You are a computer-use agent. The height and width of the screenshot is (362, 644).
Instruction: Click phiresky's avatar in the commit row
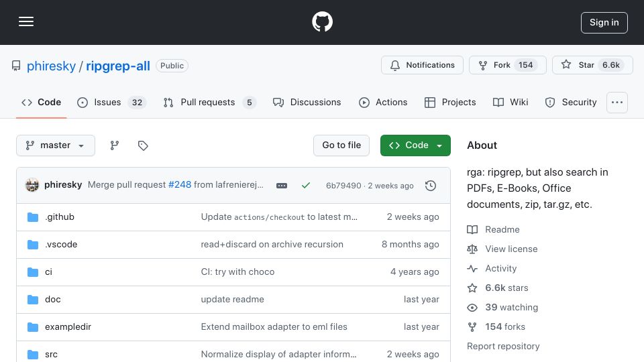click(x=32, y=185)
